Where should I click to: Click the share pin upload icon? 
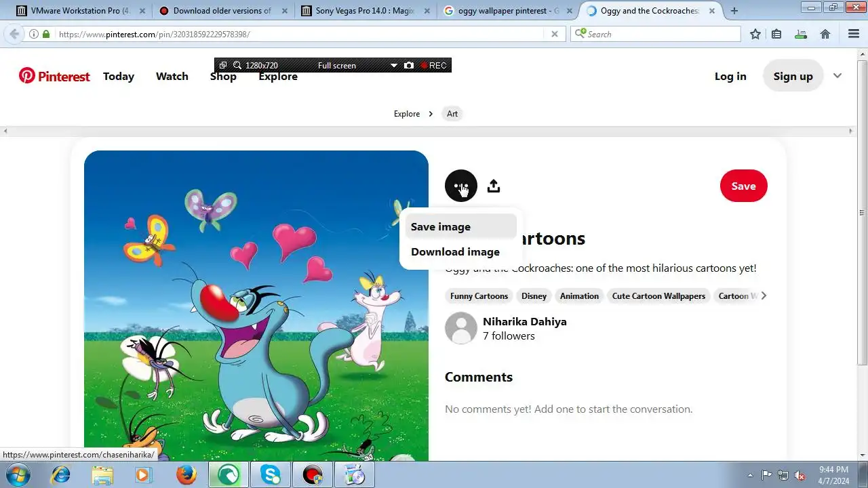(494, 186)
